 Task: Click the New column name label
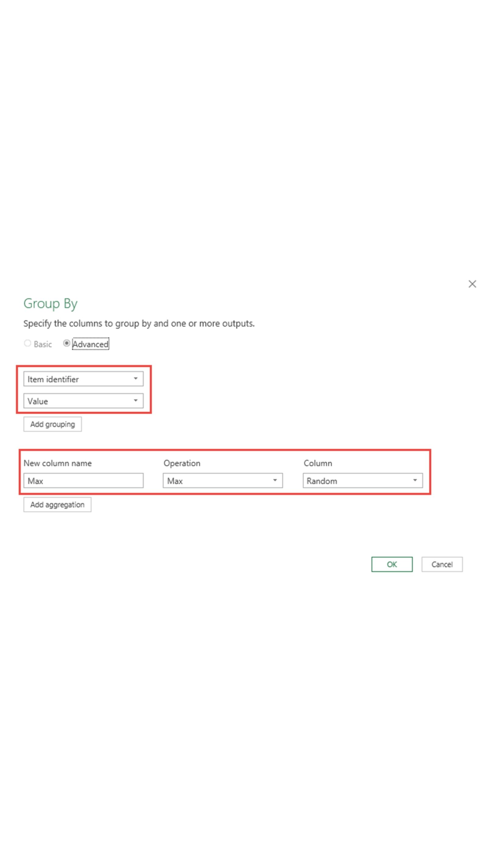tap(58, 463)
